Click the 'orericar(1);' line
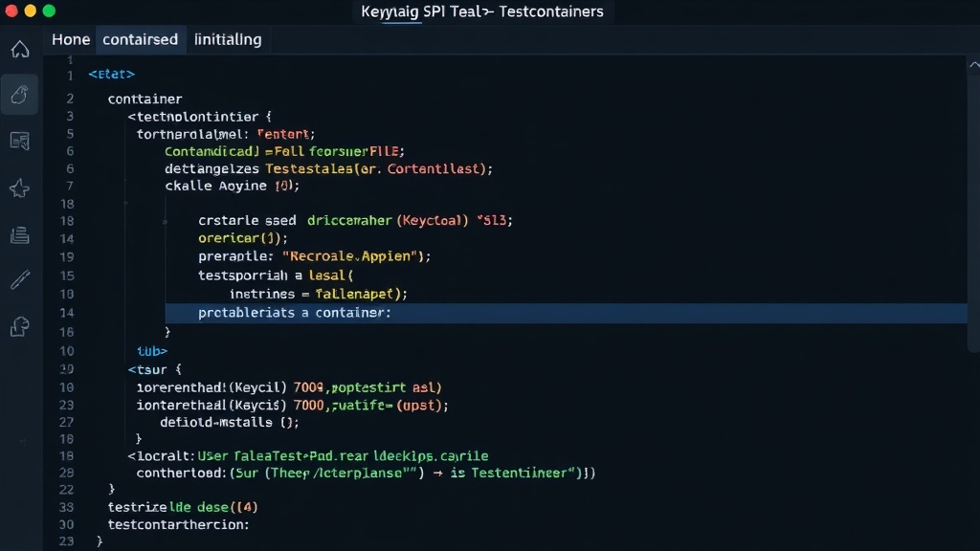 click(x=243, y=238)
